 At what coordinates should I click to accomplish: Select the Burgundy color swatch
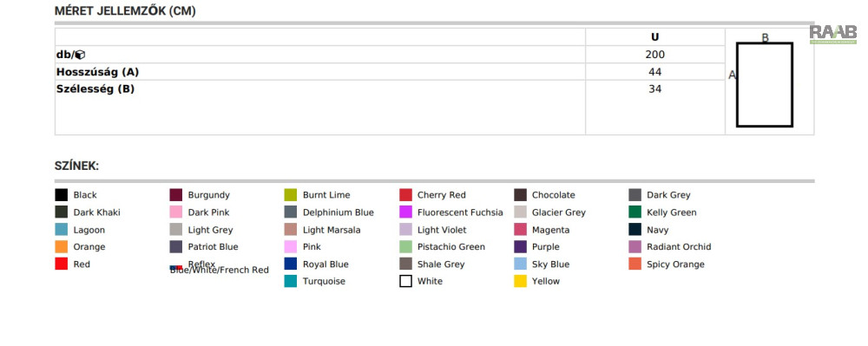176,195
